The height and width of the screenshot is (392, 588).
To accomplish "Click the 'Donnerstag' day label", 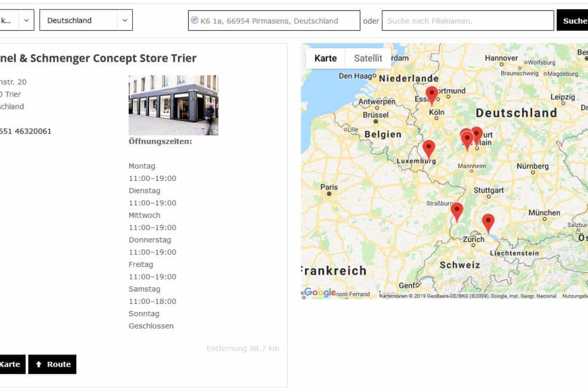I will (x=150, y=240).
